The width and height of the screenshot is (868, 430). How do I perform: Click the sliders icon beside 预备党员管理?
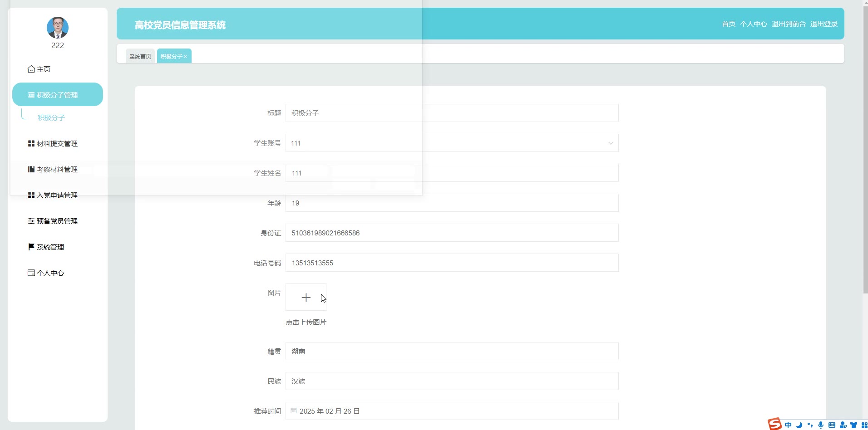[x=31, y=221]
